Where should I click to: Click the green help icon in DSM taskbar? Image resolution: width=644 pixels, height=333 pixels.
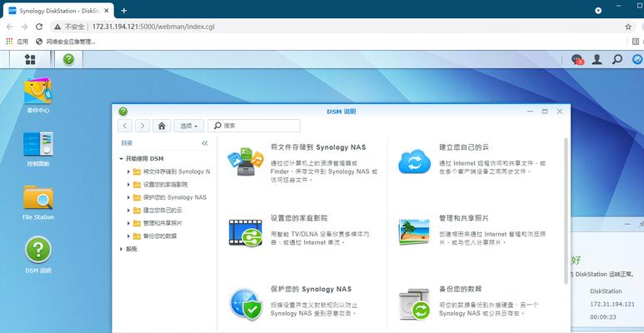[68, 60]
